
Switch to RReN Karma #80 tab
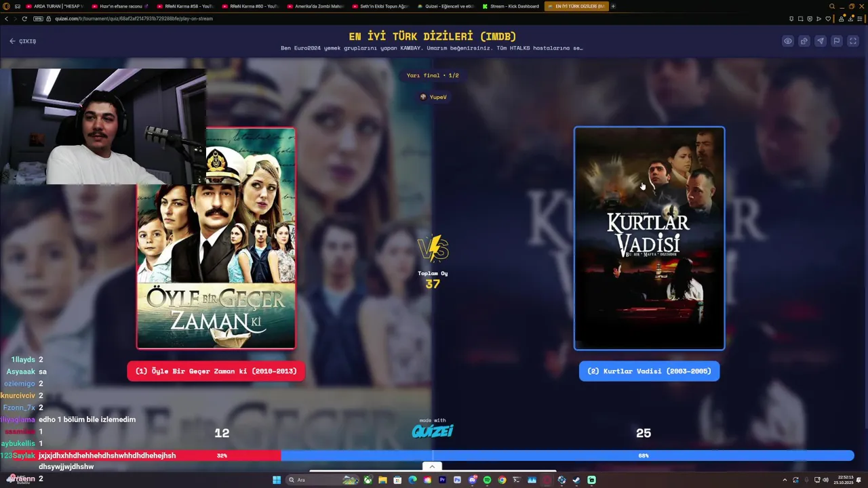250,6
